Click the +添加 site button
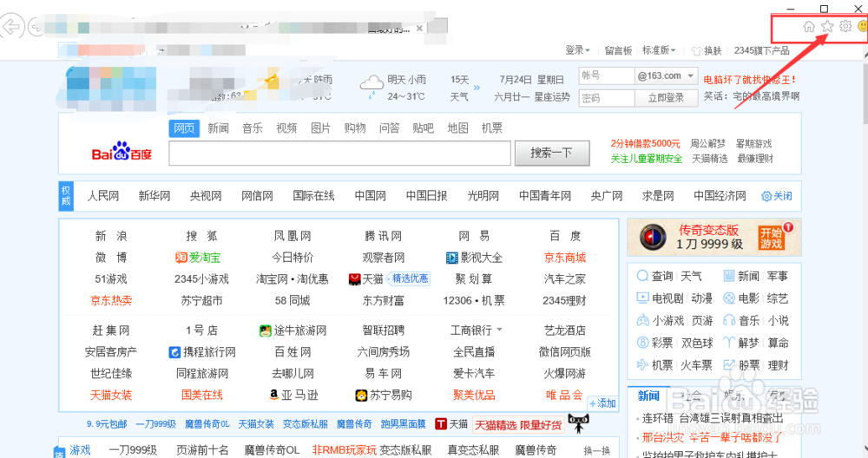Screen dimensions: 868x458 tap(603, 403)
